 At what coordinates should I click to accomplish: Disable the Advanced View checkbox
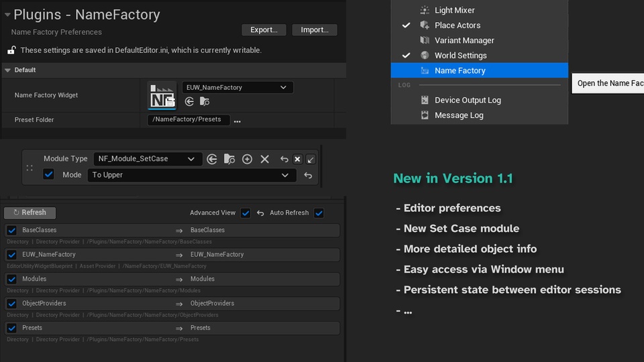tap(246, 213)
